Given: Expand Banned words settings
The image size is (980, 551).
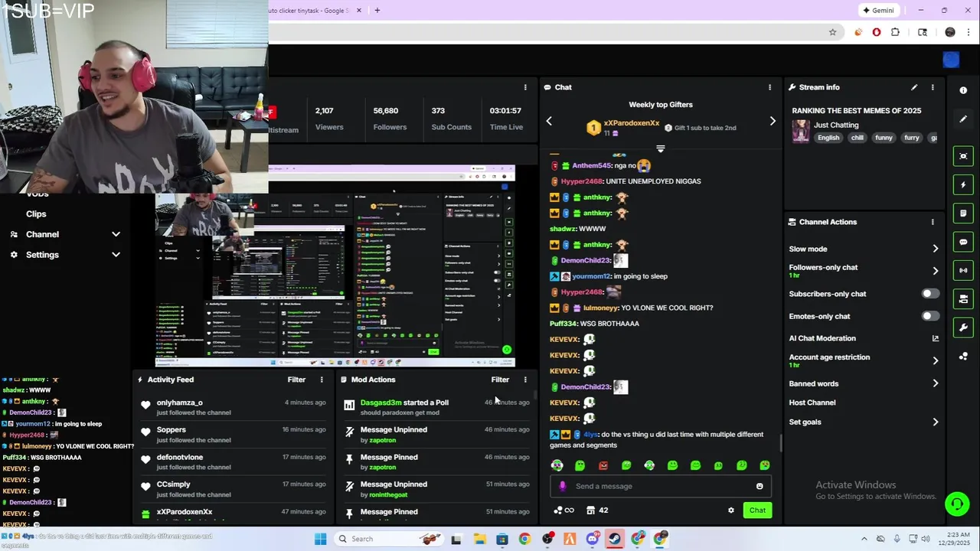Looking at the screenshot, I should coord(935,383).
